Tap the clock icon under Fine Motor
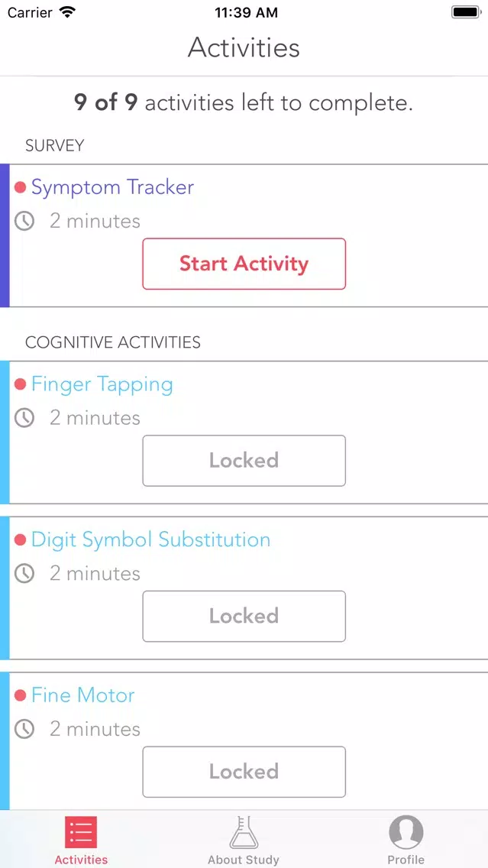488x868 pixels. click(24, 729)
